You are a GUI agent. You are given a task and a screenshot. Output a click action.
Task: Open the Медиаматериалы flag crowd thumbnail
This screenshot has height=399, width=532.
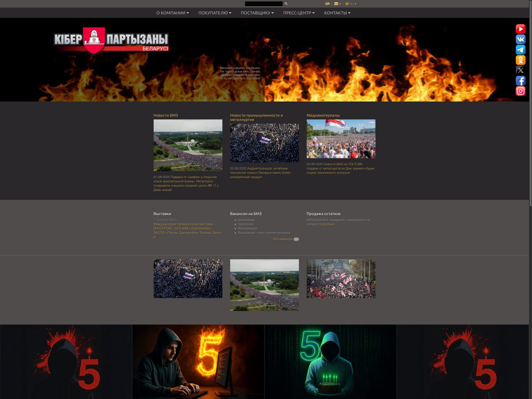click(341, 139)
